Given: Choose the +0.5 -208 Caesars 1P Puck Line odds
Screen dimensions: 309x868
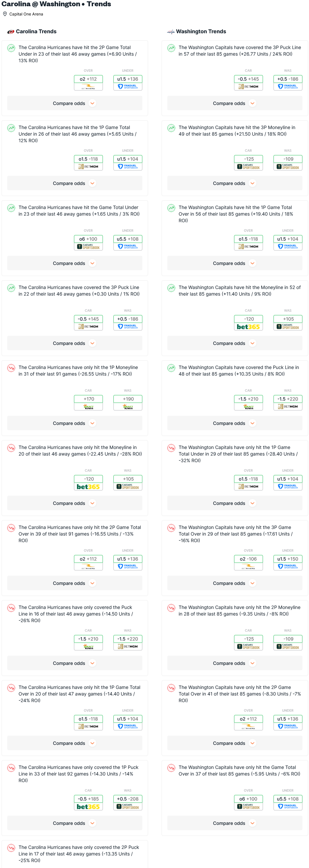Looking at the screenshot, I should click(x=128, y=802).
